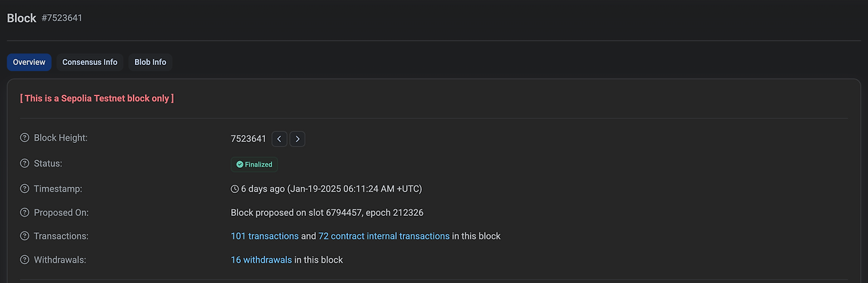868x283 pixels.
Task: Switch to the Consensus Info tab
Action: pyautogui.click(x=90, y=62)
